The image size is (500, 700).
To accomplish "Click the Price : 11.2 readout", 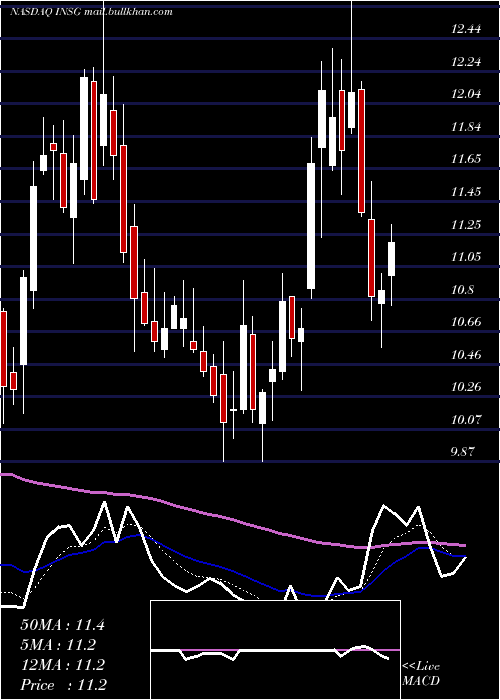I will pyautogui.click(x=63, y=685).
